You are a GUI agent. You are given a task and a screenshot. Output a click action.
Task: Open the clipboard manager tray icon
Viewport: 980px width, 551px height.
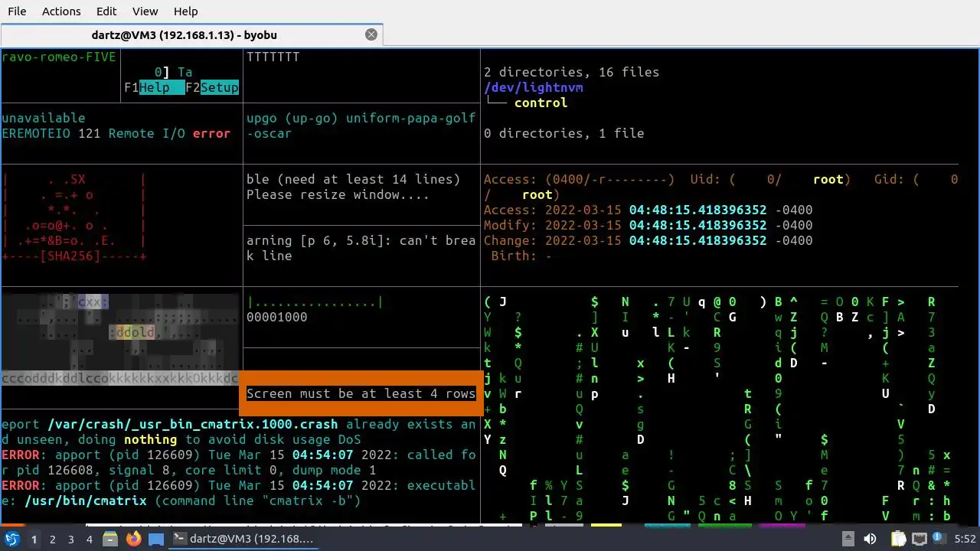(x=897, y=539)
